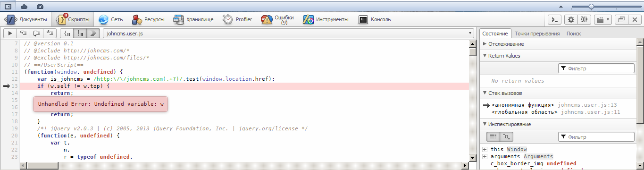Image resolution: width=644 pixels, height=170 pixels.
Task: Click the detach window icon
Action: 621,19
